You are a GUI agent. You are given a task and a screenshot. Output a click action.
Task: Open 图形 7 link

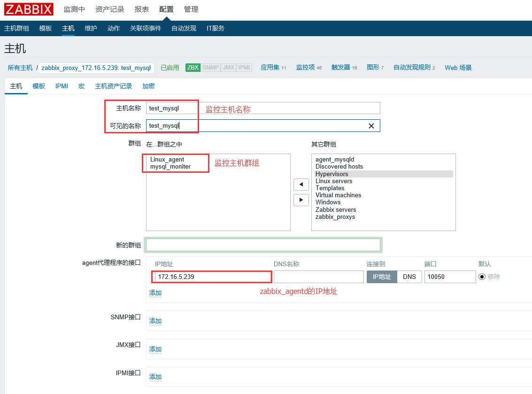point(375,68)
